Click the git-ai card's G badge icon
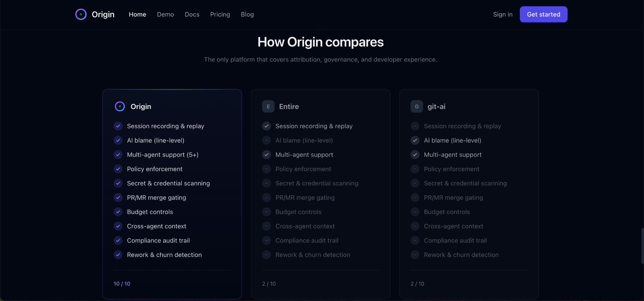The image size is (644, 301). (x=417, y=107)
